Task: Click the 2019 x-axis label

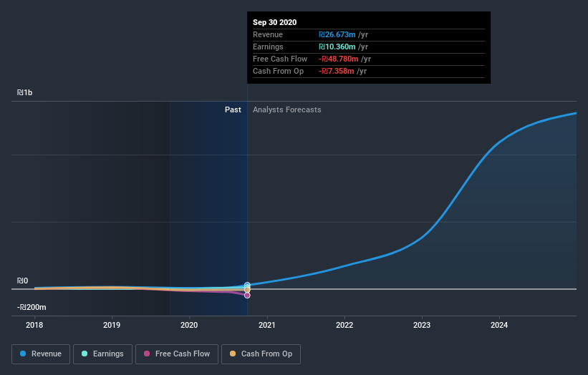Action: point(112,325)
